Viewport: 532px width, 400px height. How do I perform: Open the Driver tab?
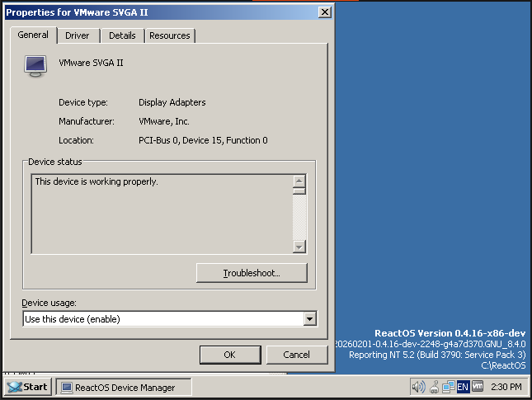(x=78, y=35)
